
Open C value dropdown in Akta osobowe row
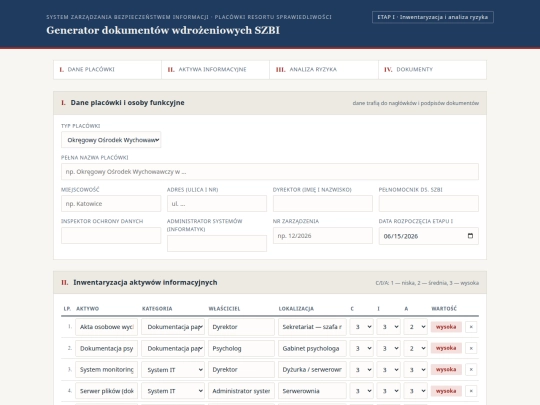(362, 327)
